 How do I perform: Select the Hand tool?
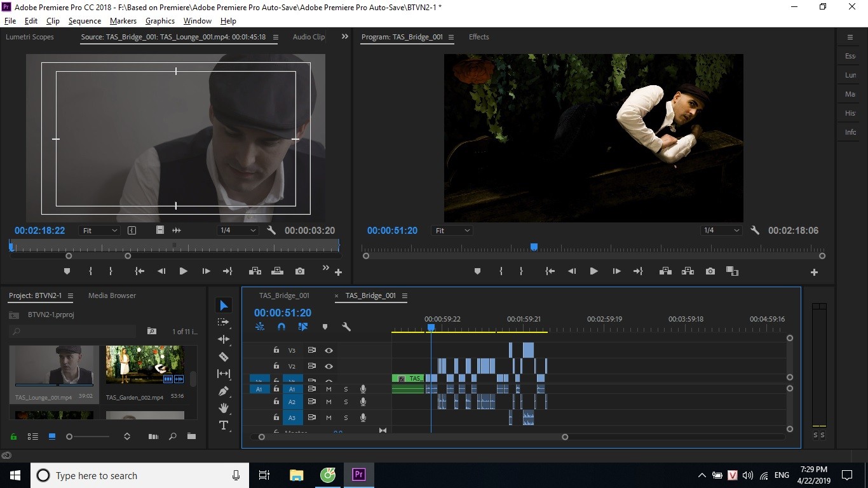(224, 408)
